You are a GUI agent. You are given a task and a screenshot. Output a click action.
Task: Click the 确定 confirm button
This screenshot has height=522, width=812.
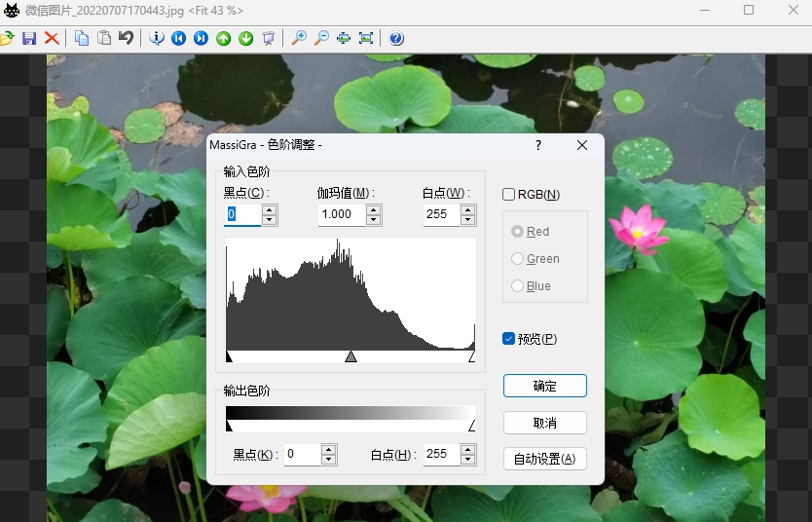pyautogui.click(x=545, y=386)
